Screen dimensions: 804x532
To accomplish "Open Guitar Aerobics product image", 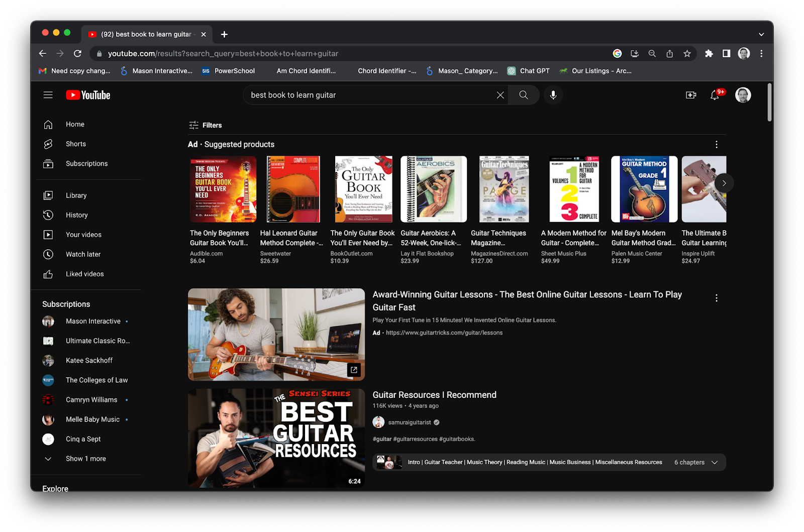I will point(434,189).
